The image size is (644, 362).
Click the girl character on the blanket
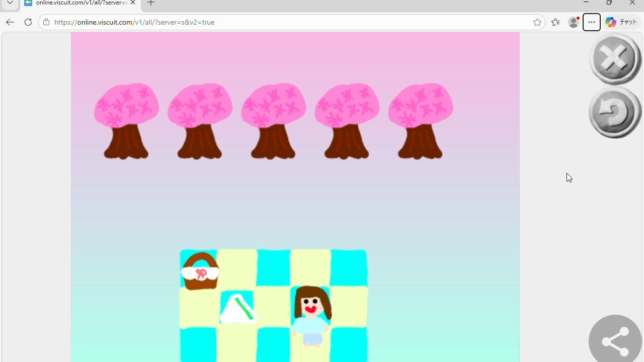311,314
